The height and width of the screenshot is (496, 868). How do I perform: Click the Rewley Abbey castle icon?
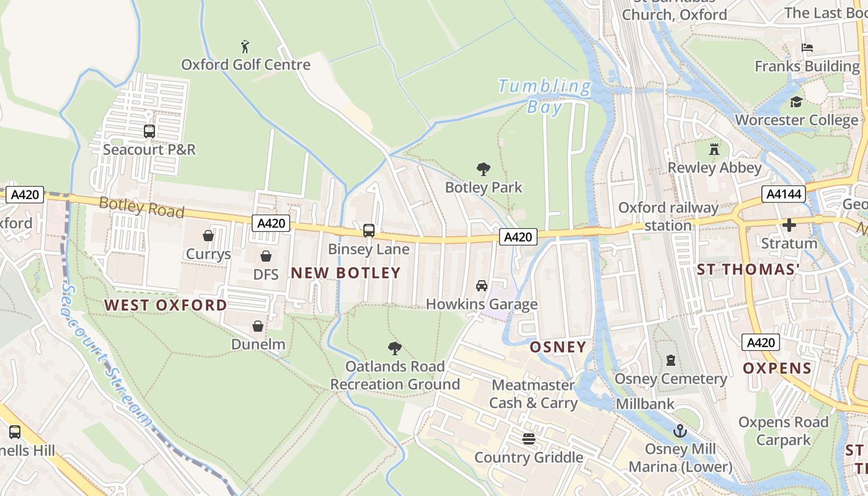[x=714, y=149]
